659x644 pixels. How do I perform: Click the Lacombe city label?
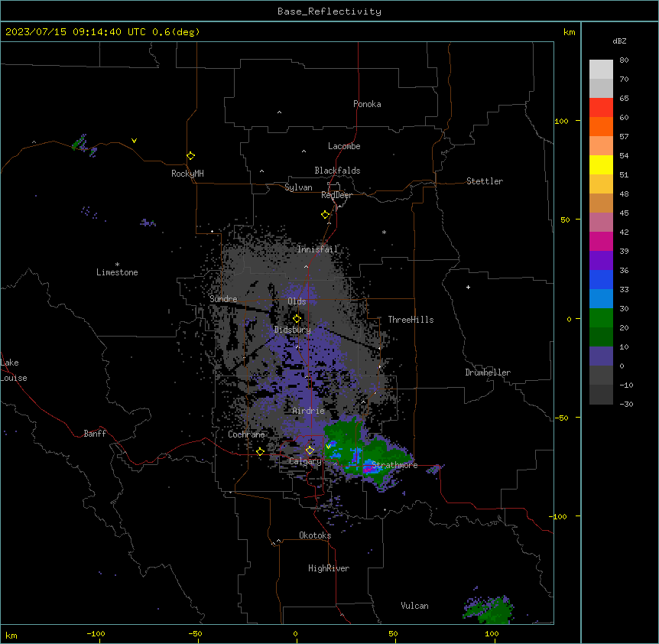click(x=344, y=146)
